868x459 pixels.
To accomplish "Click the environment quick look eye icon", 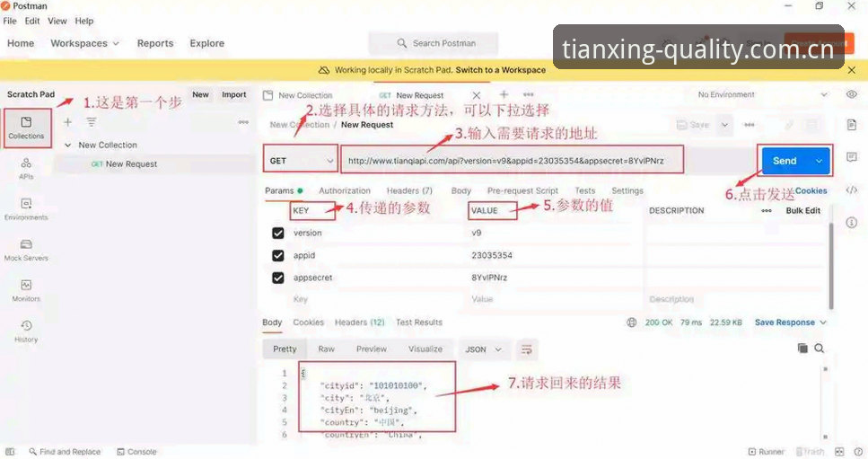I will point(851,94).
